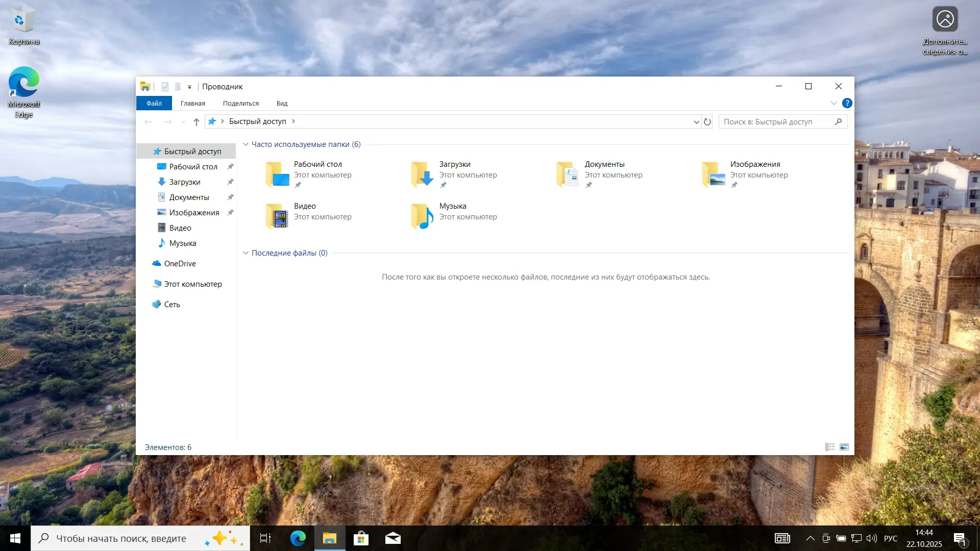Select Этот компьютер in navigation pane

click(192, 284)
